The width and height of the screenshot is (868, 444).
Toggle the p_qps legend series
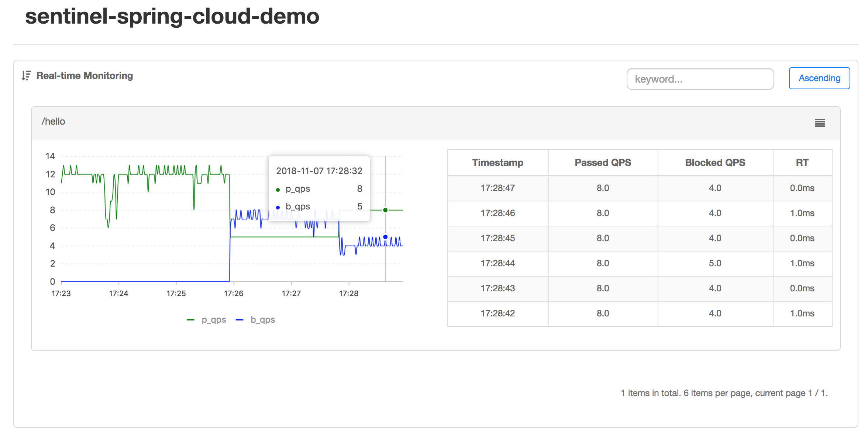click(207, 320)
